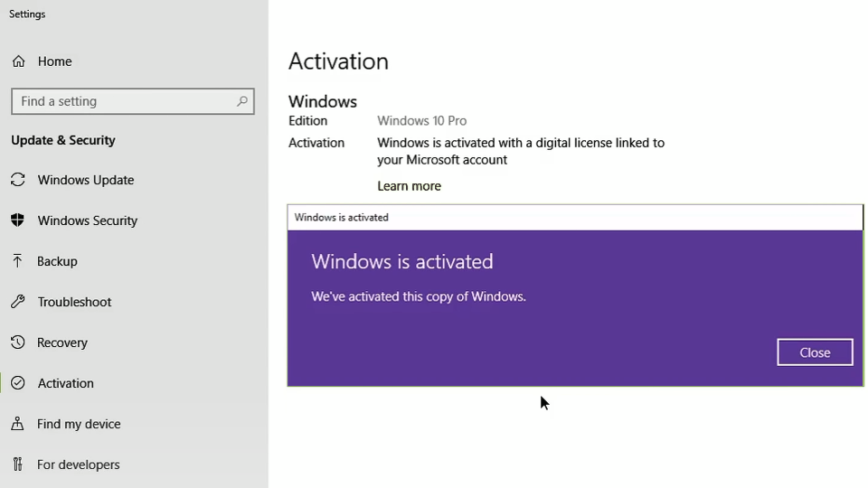Select Find my device option
Image resolution: width=868 pixels, height=488 pixels.
coord(79,424)
